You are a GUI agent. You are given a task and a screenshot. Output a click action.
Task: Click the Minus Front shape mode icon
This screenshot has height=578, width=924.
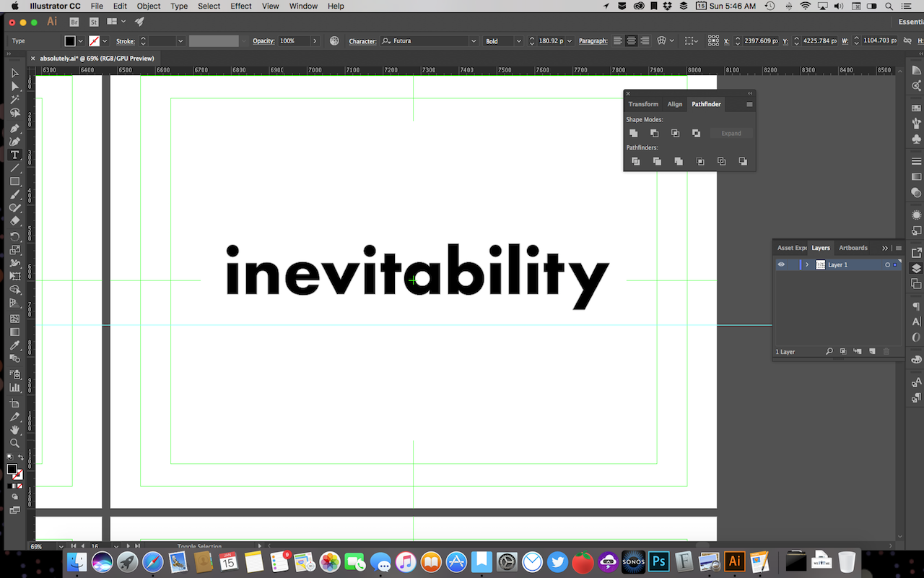point(654,133)
